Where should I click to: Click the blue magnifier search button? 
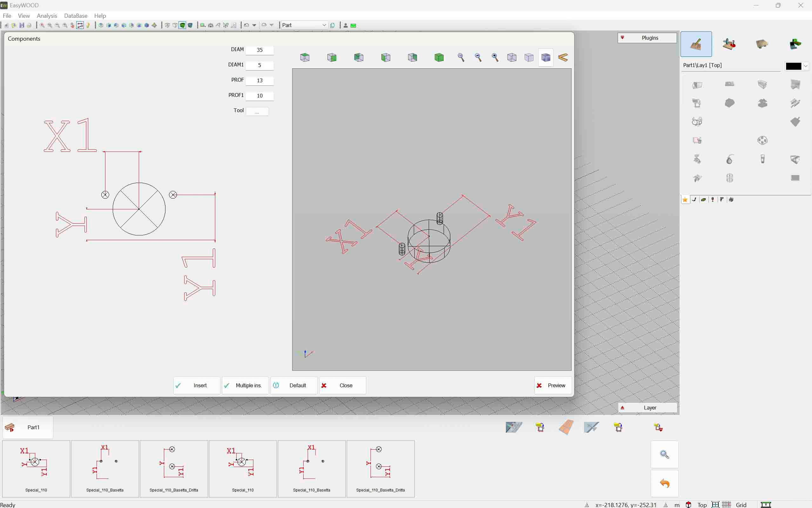[664, 455]
